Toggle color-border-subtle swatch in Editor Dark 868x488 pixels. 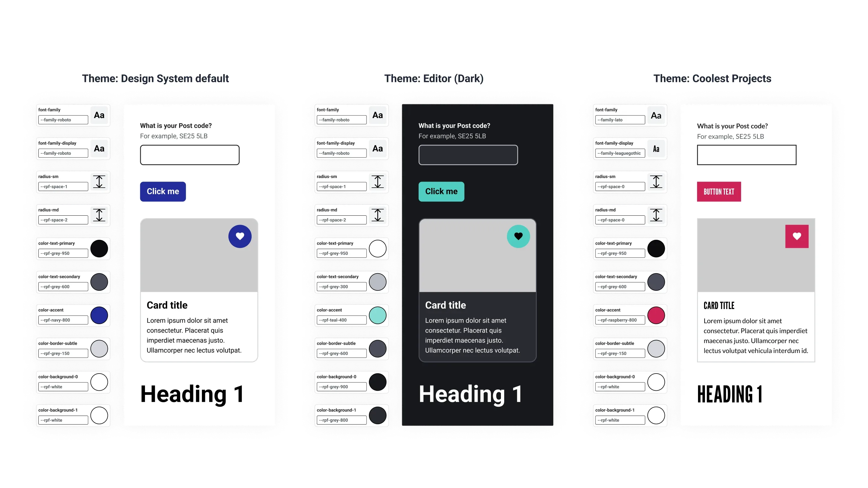click(378, 349)
